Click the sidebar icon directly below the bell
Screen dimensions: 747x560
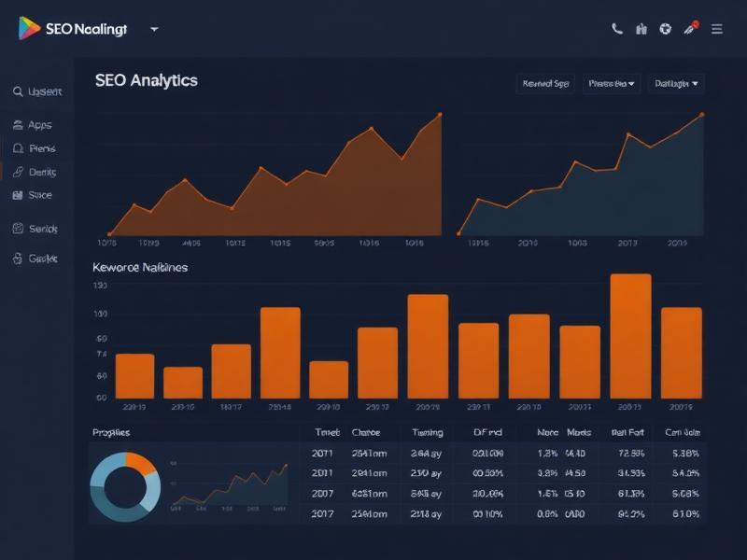coord(18,172)
